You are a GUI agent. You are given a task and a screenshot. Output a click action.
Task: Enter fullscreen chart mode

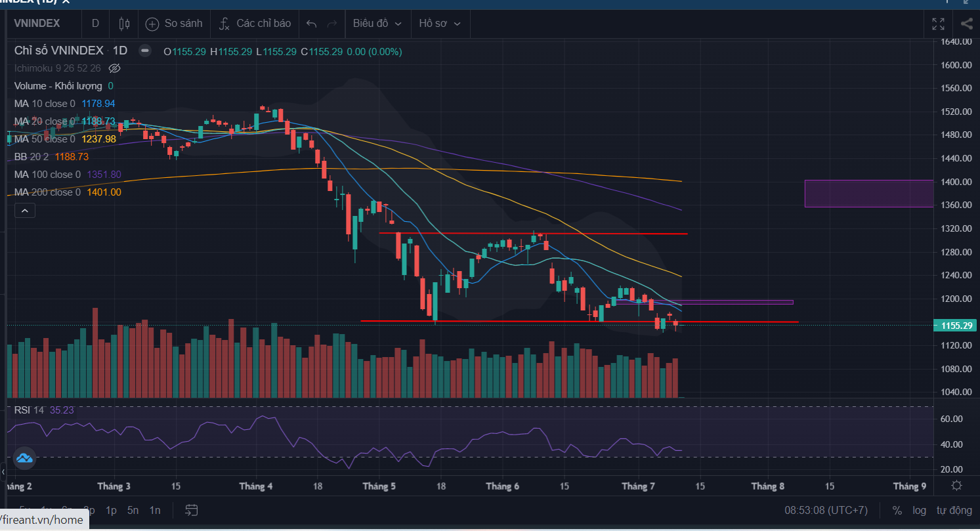(x=939, y=24)
